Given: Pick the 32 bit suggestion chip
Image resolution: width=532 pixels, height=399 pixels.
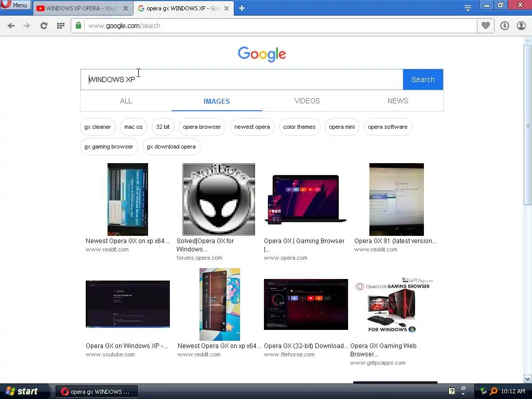Looking at the screenshot, I should (163, 127).
